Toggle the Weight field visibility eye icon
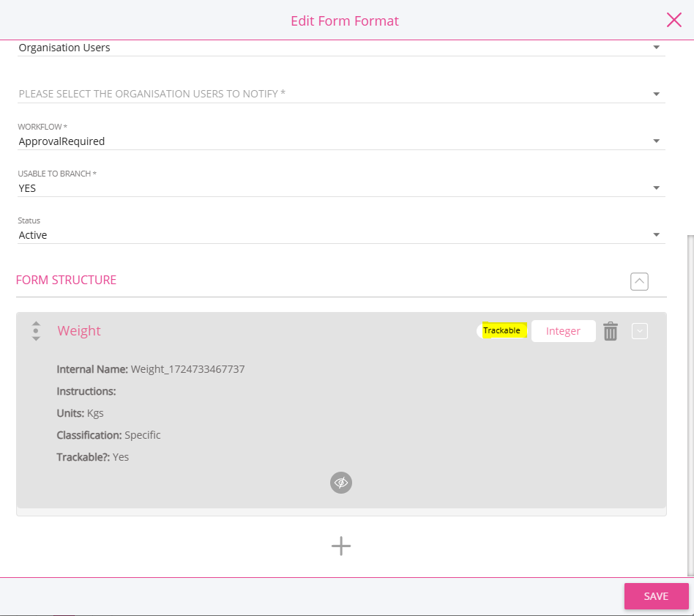This screenshot has height=616, width=694. [x=341, y=482]
